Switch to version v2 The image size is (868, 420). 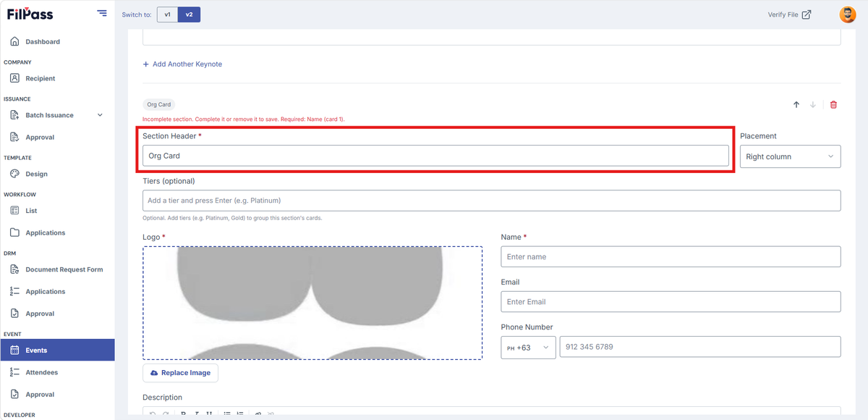190,14
